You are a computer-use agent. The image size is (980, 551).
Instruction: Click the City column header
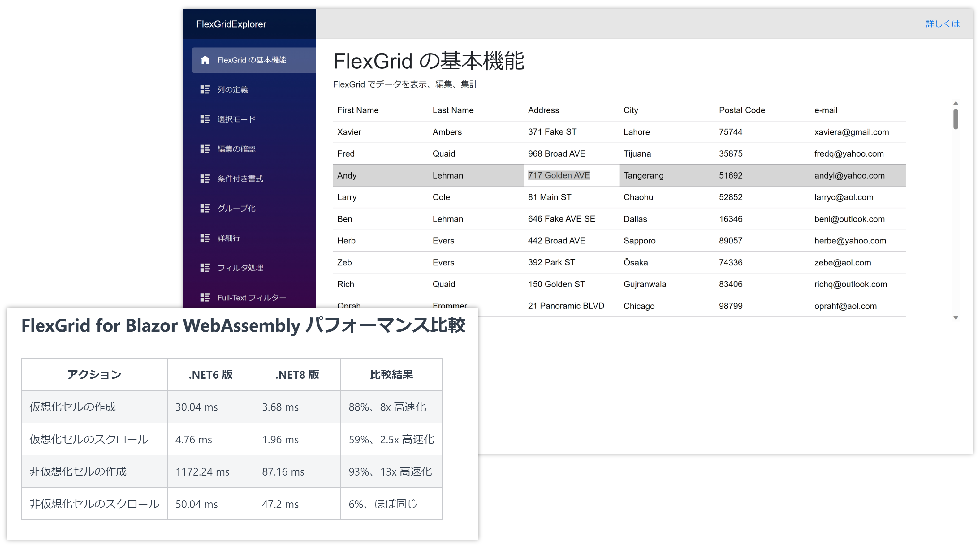pos(667,110)
